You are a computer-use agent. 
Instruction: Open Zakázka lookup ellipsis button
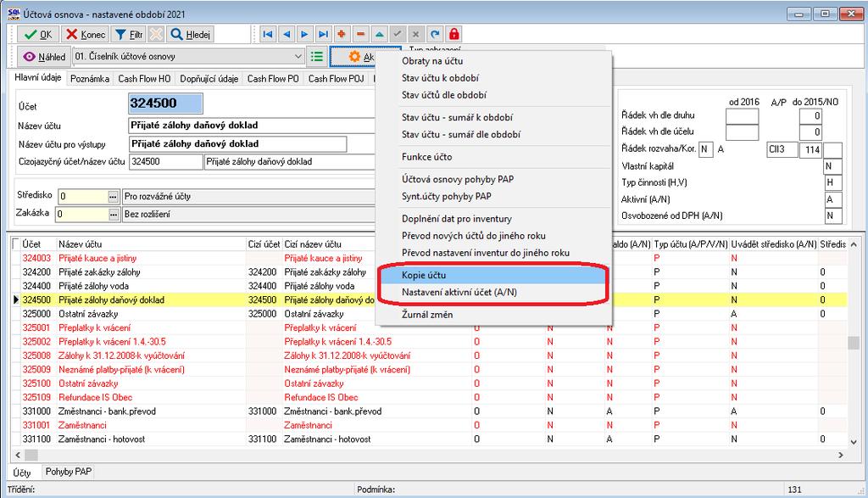[x=114, y=215]
